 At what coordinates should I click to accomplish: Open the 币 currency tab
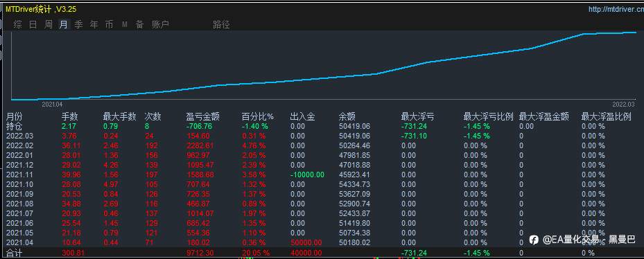(110, 25)
